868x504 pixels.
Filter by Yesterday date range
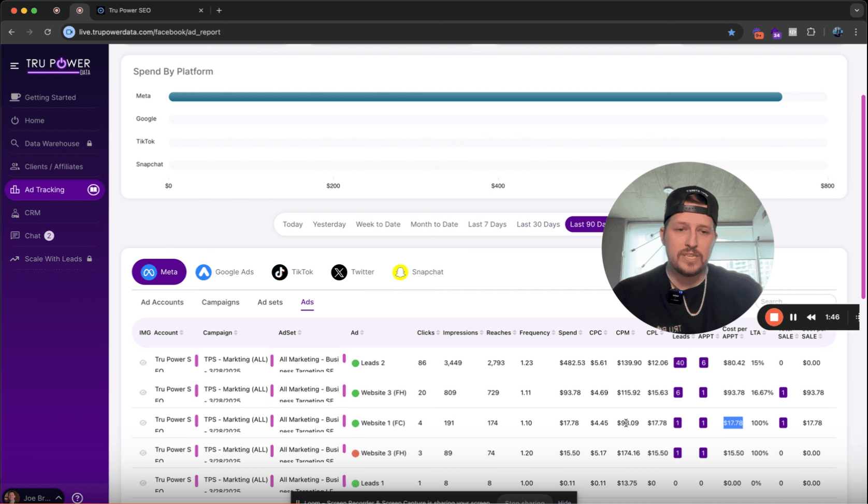[329, 224]
